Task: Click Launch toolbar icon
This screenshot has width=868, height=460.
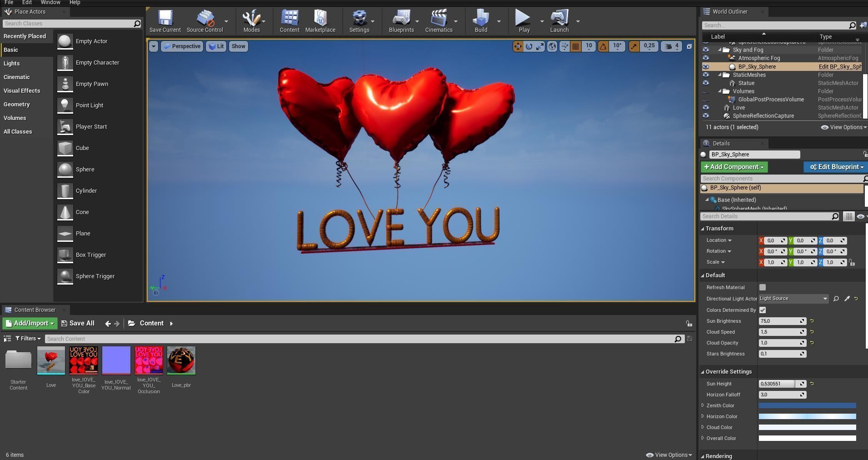Action: point(559,21)
